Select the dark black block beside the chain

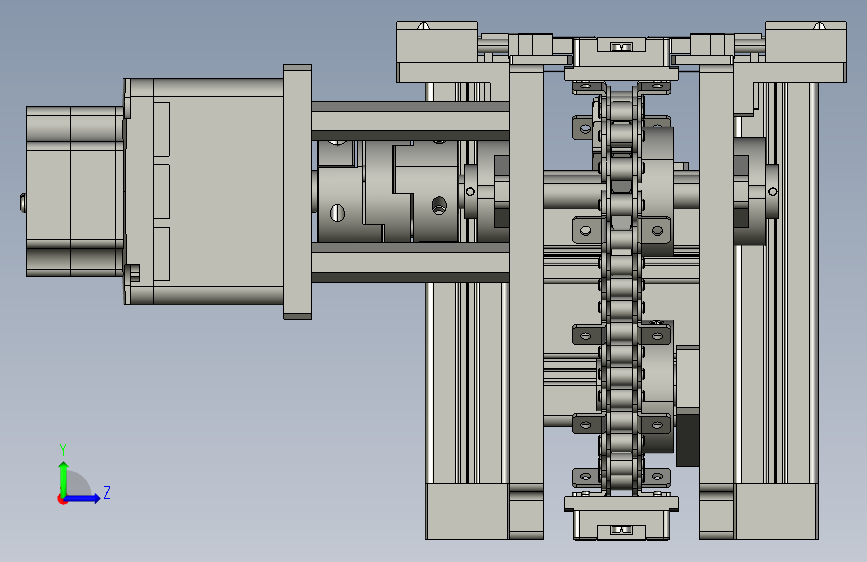688,440
